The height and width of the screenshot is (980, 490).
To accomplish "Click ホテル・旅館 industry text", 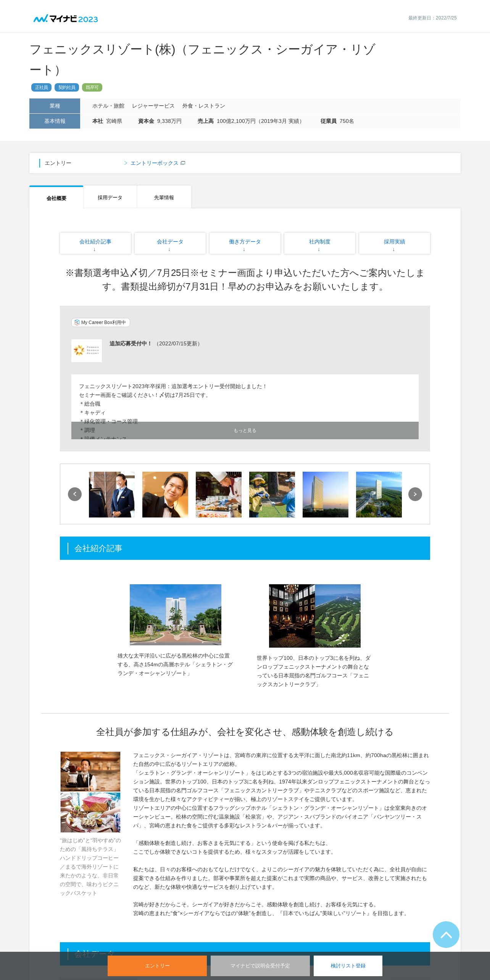I will 108,106.
